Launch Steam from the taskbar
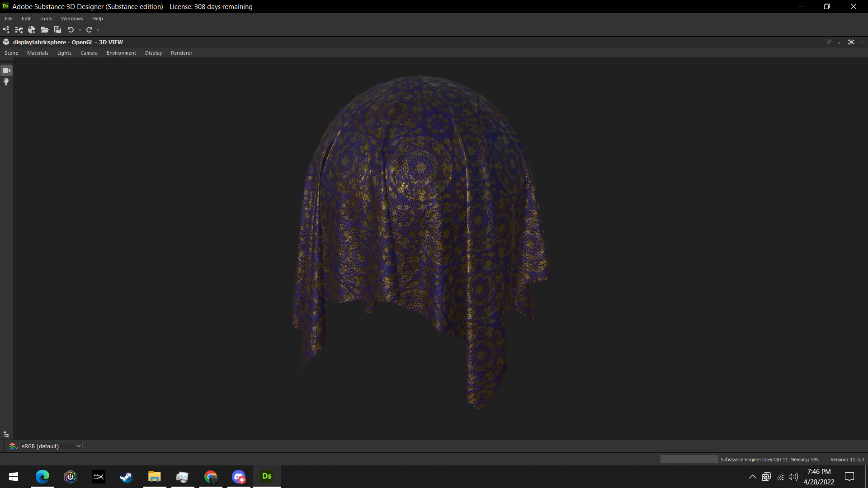868x488 pixels. tap(126, 477)
